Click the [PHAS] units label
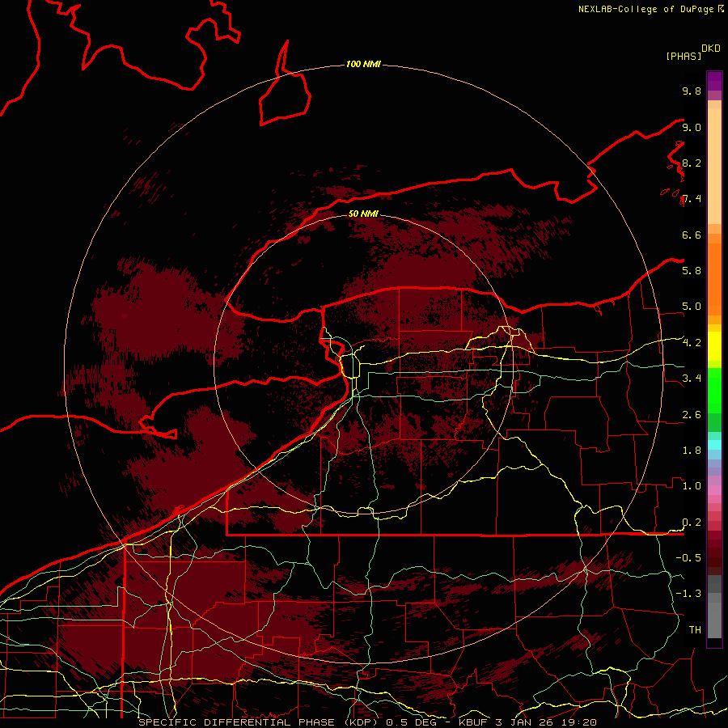Screen dimensions: 728x728 684,57
